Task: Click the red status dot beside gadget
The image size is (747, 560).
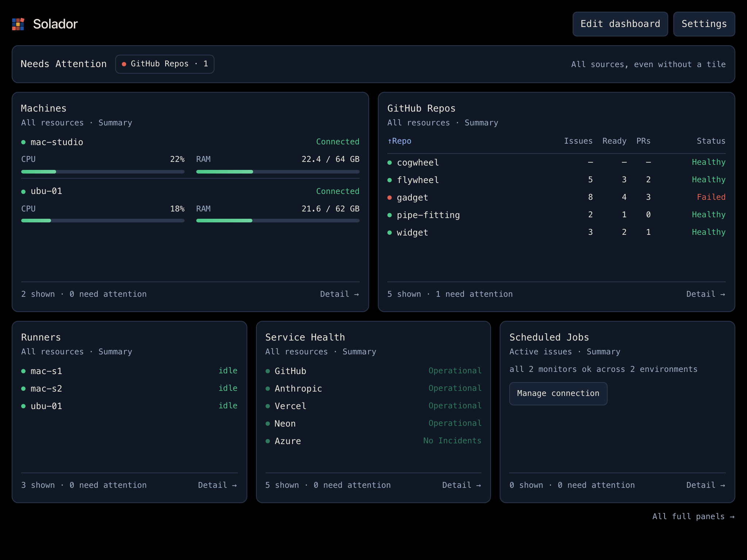Action: point(390,198)
